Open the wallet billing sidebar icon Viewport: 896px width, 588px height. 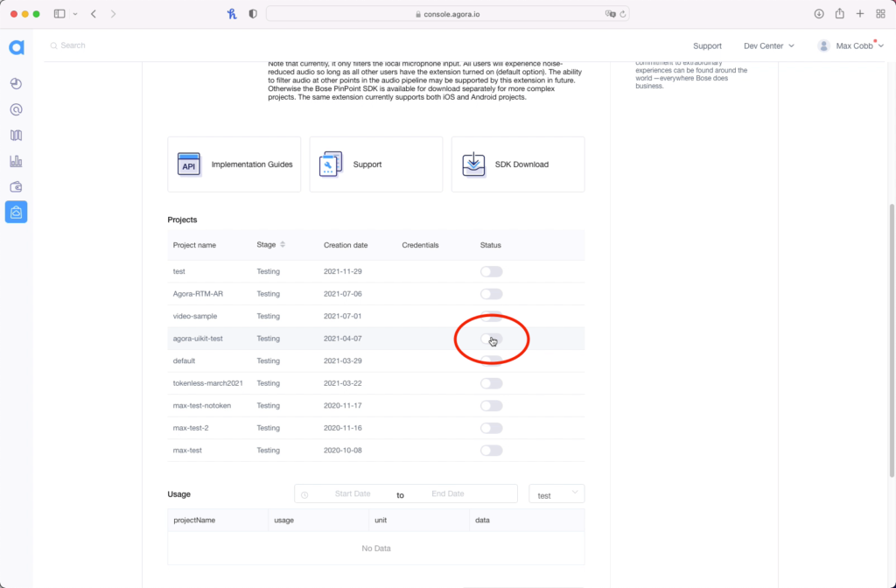pyautogui.click(x=16, y=187)
